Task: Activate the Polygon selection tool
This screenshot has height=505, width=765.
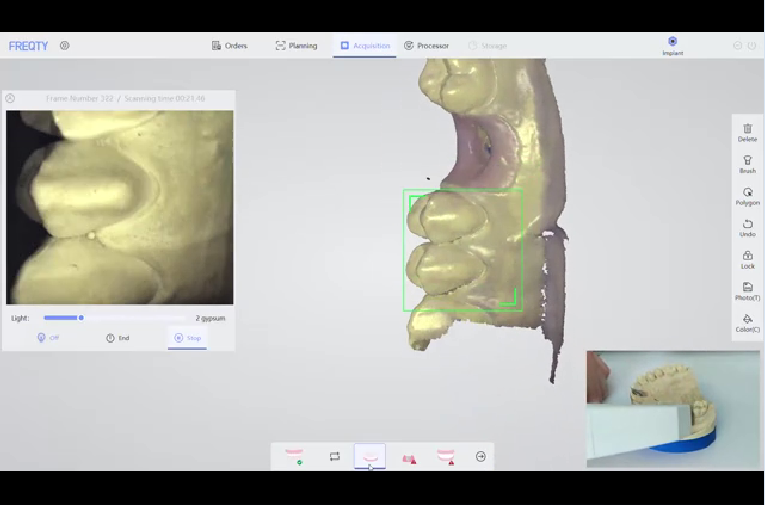Action: tap(747, 195)
